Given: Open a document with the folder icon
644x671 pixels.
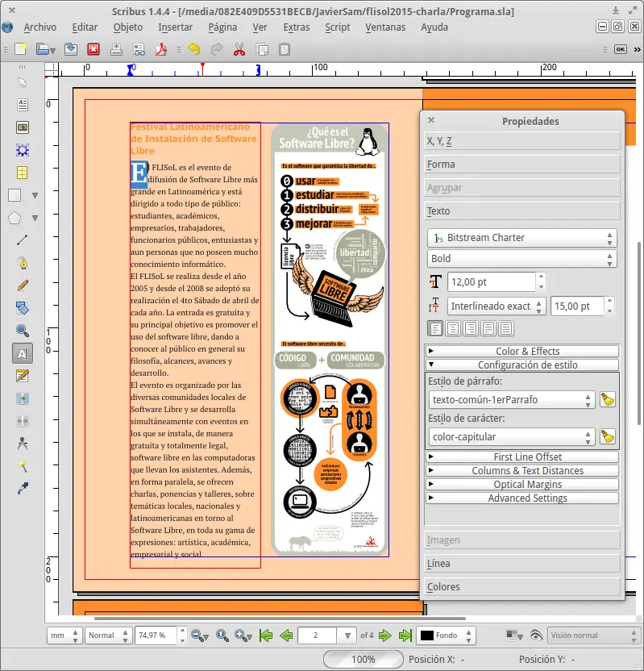Looking at the screenshot, I should (45, 49).
